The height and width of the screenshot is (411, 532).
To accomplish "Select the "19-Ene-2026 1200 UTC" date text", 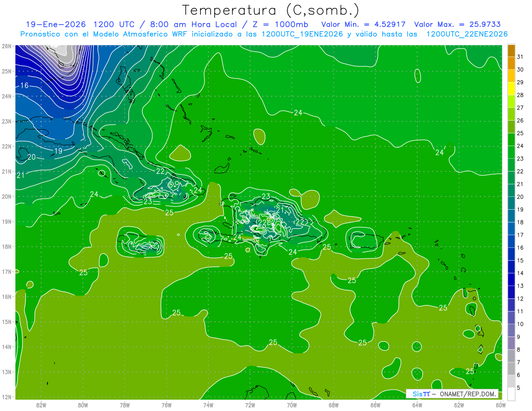I will pyautogui.click(x=81, y=24).
